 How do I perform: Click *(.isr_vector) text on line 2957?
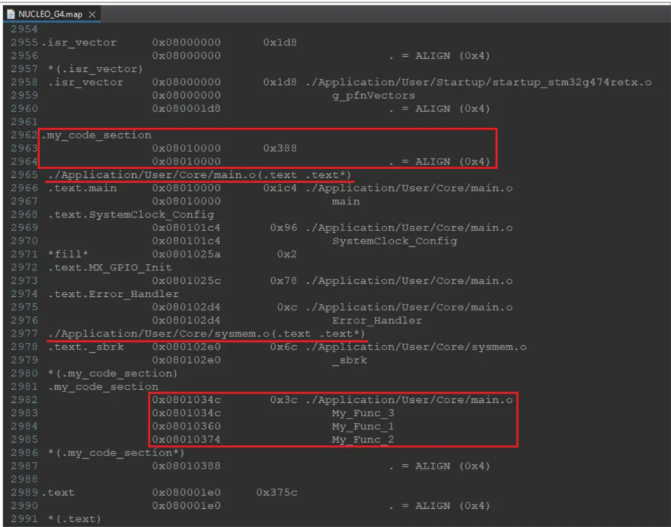95,69
